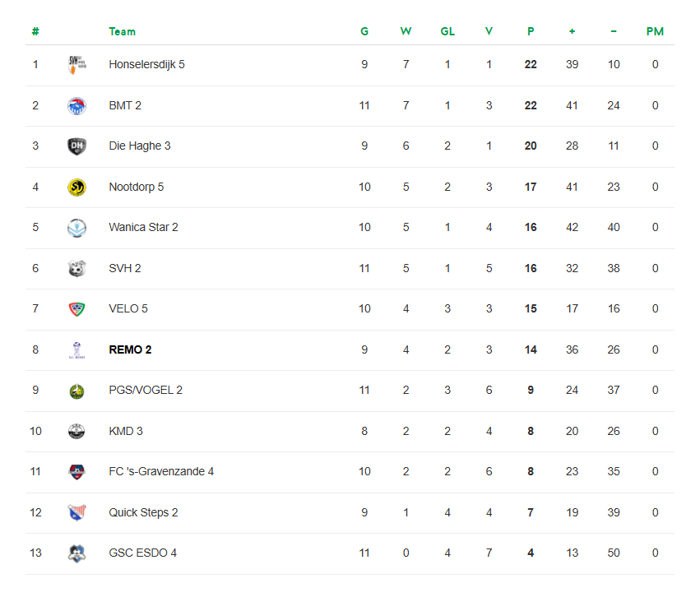Open the REMO 2 team link
Viewport: 700px width, 597px height.
click(x=130, y=349)
